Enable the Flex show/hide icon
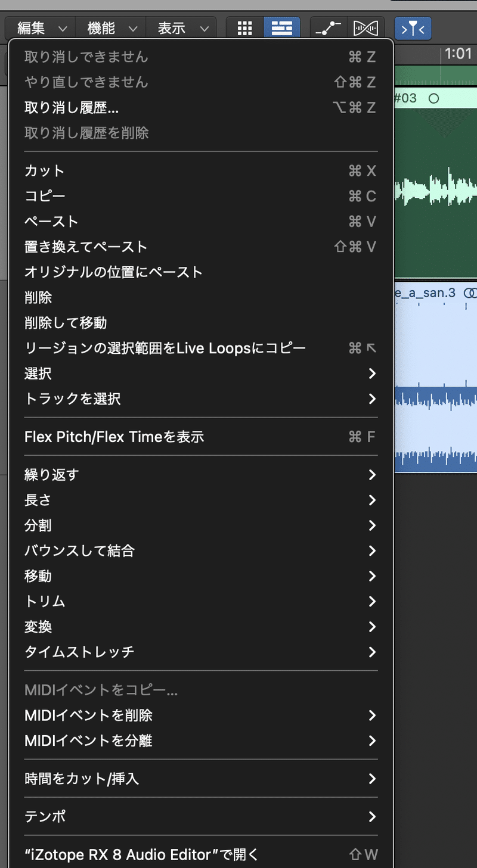The height and width of the screenshot is (868, 477). [366, 28]
